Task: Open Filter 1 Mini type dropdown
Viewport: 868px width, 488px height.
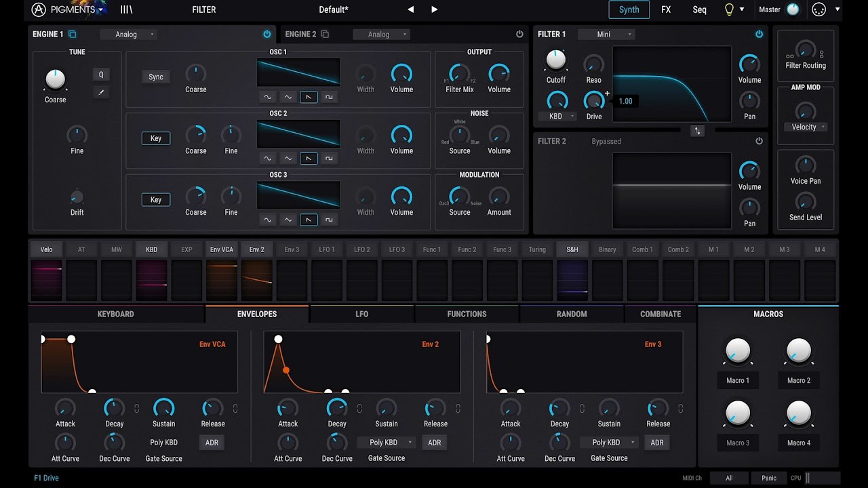Action: [606, 35]
